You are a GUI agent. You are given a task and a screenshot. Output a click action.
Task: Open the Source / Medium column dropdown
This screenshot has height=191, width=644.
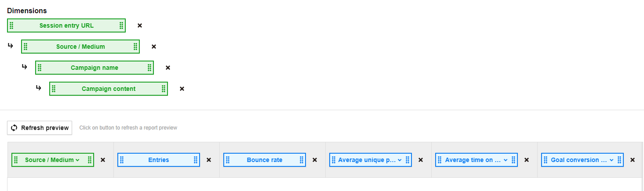pos(78,160)
